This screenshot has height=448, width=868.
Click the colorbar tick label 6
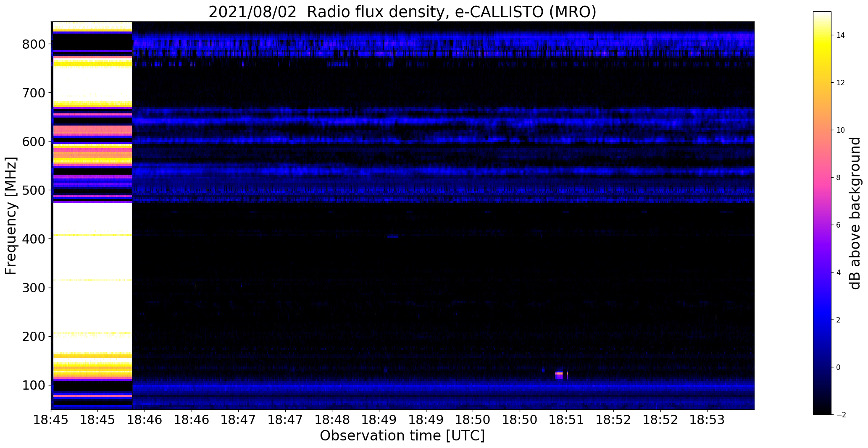click(838, 225)
